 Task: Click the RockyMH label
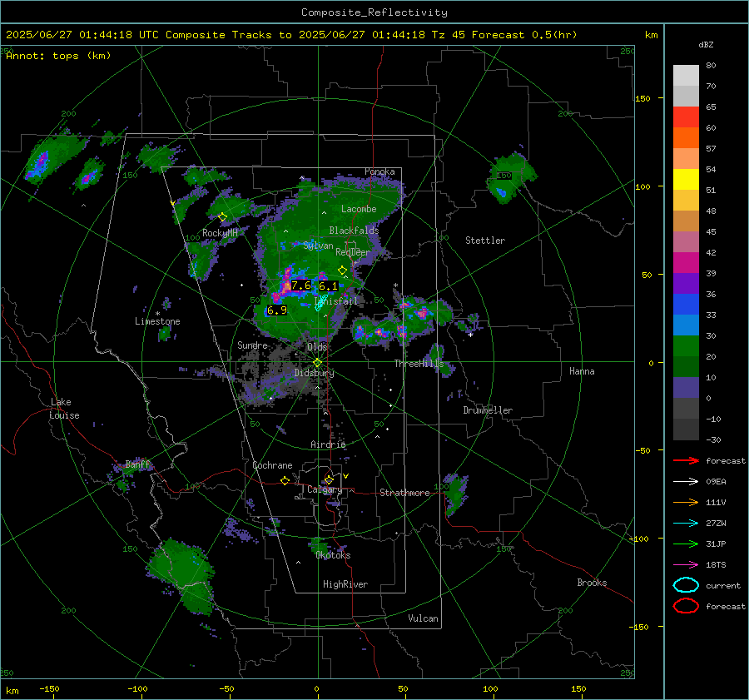click(x=220, y=233)
